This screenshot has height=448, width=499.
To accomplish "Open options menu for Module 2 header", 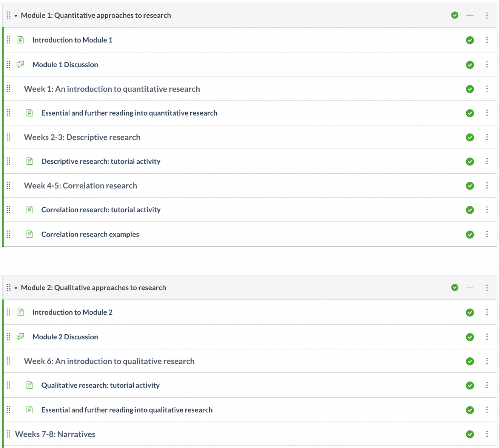I will point(487,288).
